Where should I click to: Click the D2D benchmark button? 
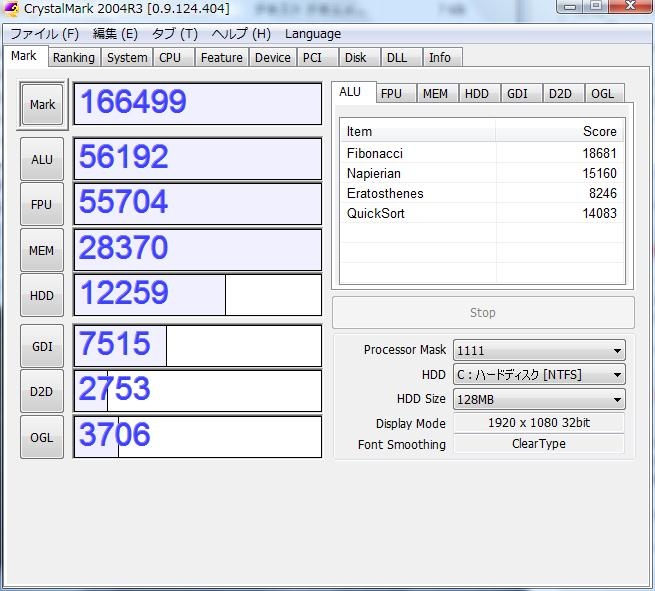[x=42, y=391]
